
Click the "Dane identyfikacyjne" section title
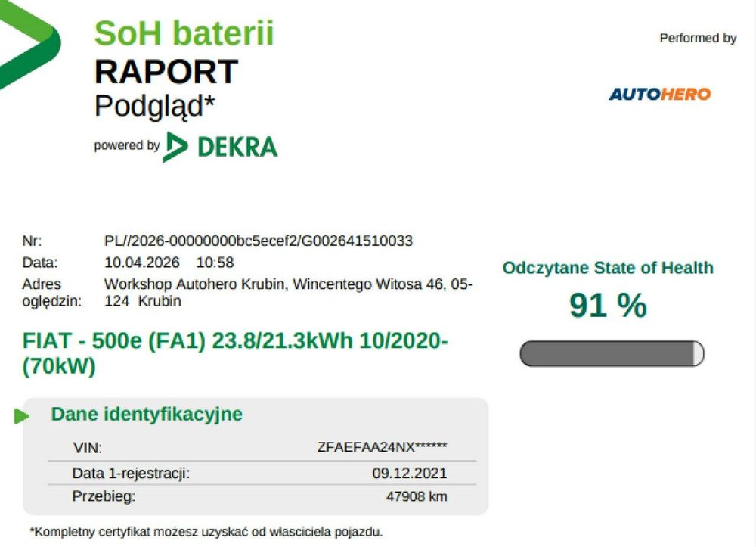147,414
